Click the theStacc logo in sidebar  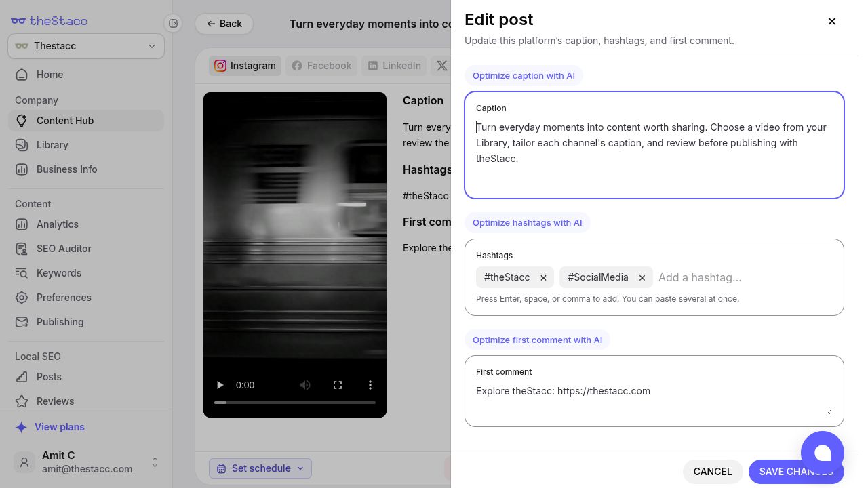click(50, 20)
